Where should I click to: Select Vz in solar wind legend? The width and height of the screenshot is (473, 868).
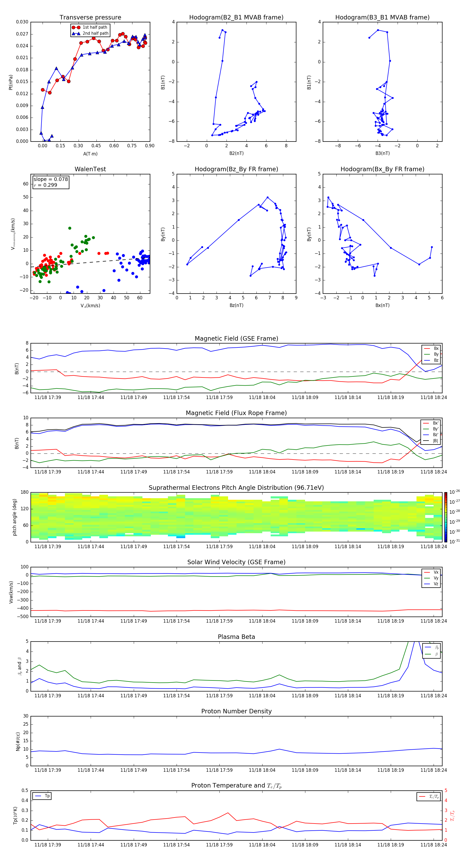pyautogui.click(x=431, y=584)
